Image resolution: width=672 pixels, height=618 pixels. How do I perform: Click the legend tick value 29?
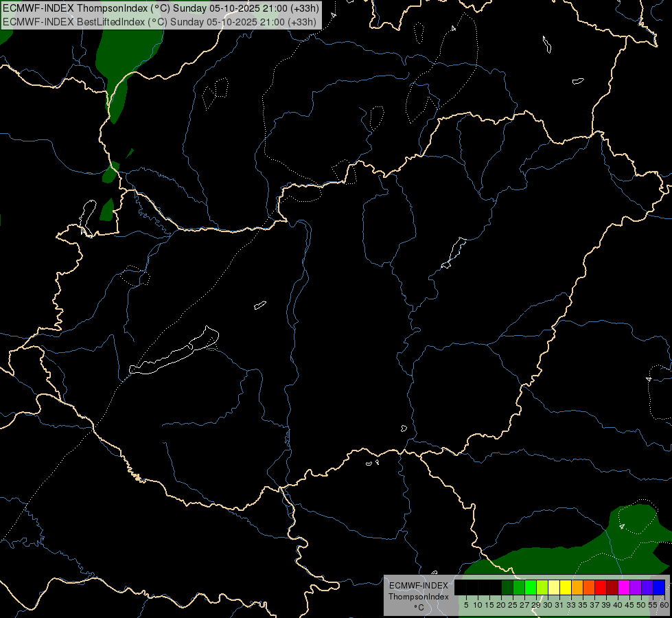click(536, 605)
